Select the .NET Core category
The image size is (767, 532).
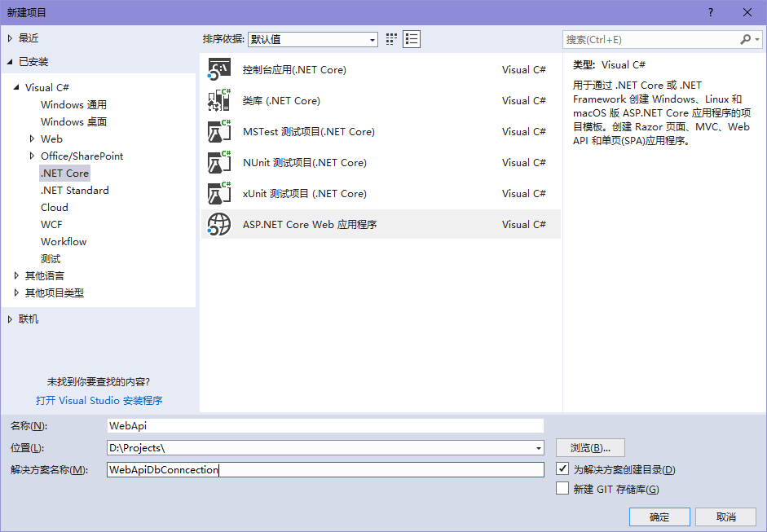coord(64,173)
